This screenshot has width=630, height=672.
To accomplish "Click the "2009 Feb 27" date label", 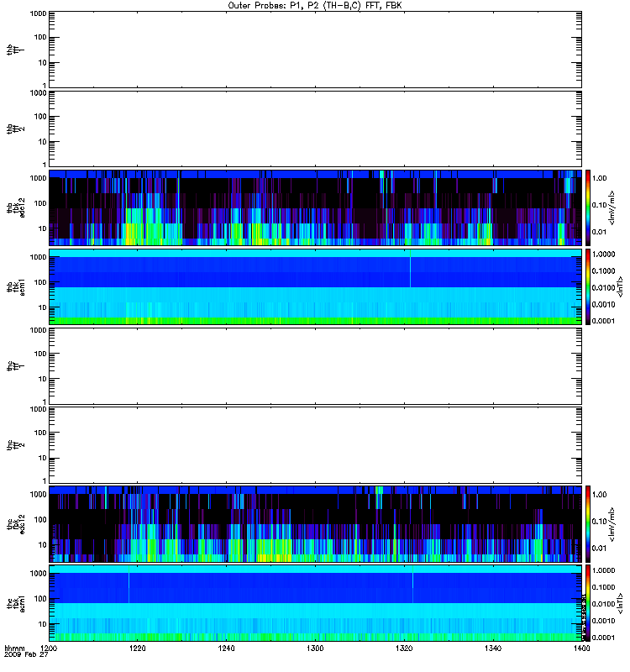I will [x=26, y=655].
